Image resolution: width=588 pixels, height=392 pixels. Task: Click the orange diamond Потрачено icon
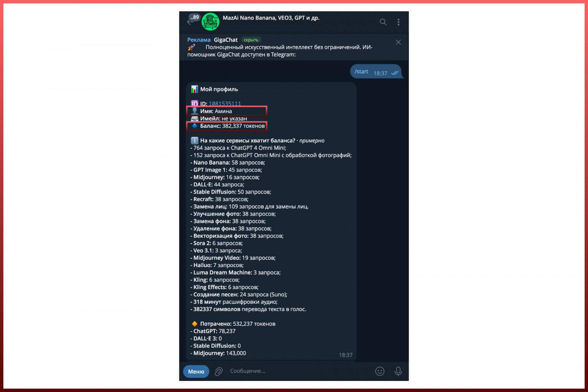coord(195,324)
